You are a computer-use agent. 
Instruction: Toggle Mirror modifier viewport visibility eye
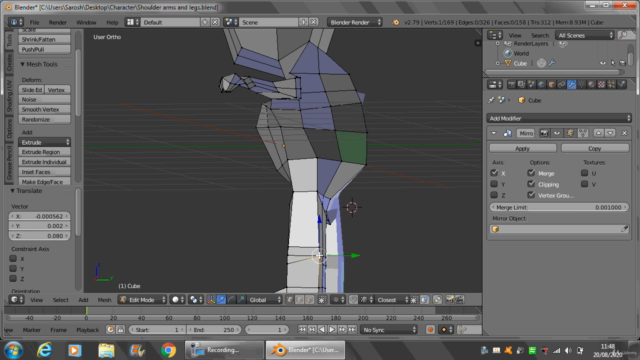click(x=557, y=133)
